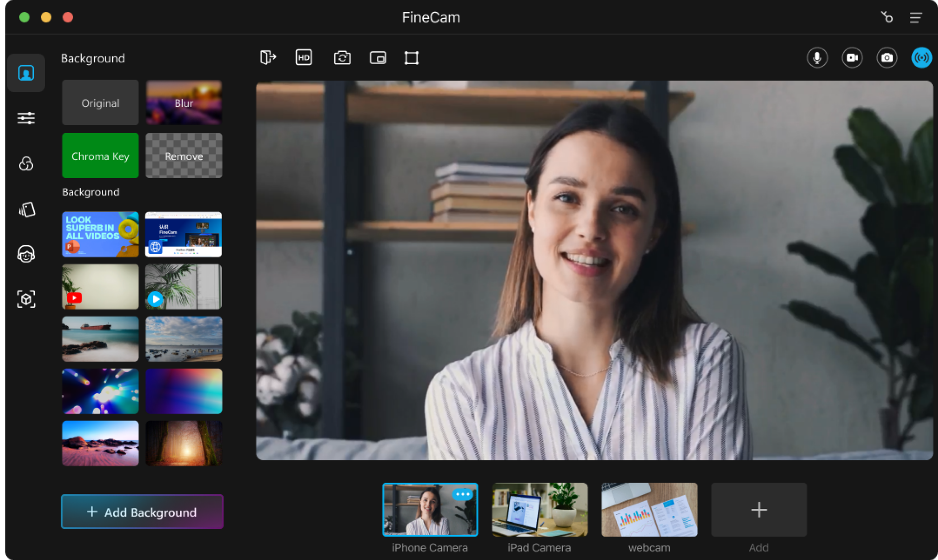Click Add Background button
Viewport: 938px width, 560px height.
click(142, 512)
